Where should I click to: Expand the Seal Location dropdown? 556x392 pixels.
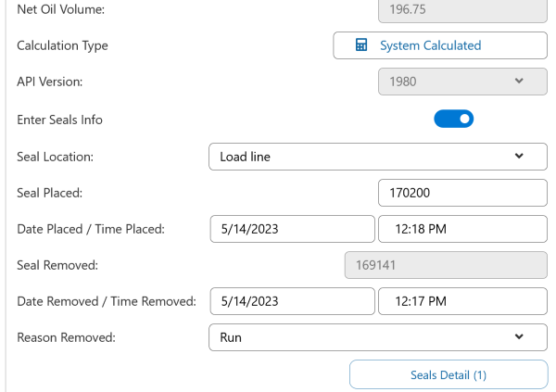click(377, 156)
